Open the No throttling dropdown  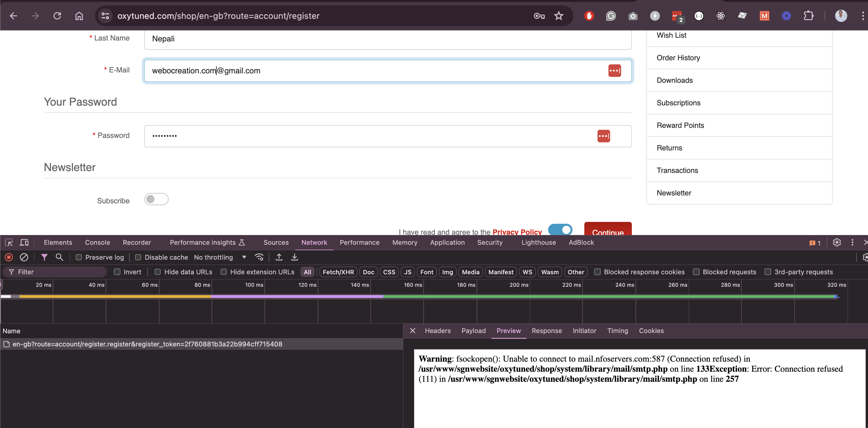point(220,258)
